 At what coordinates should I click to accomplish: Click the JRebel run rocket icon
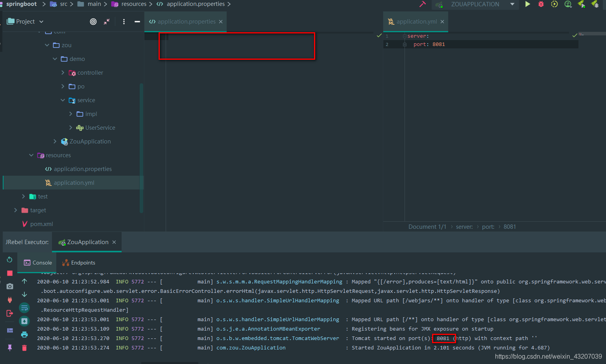[581, 4]
